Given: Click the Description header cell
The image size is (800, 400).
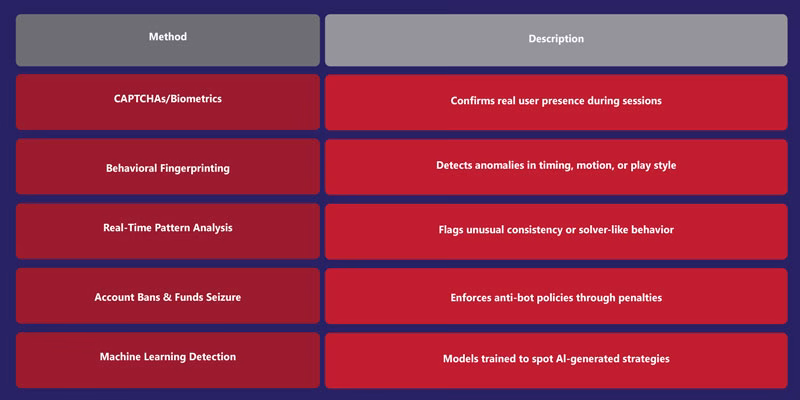Looking at the screenshot, I should pos(556,40).
